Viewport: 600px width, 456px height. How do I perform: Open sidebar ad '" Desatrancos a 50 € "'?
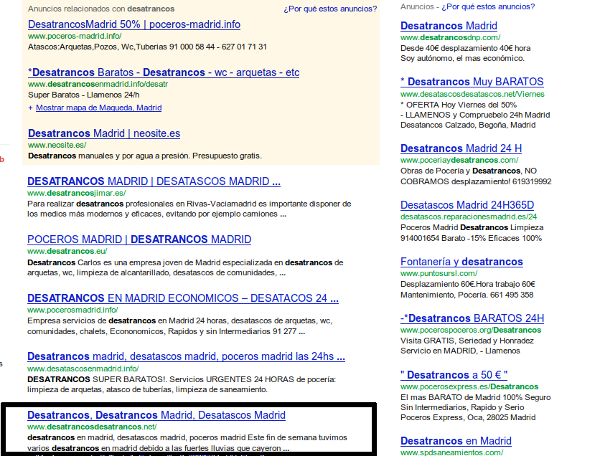(454, 375)
